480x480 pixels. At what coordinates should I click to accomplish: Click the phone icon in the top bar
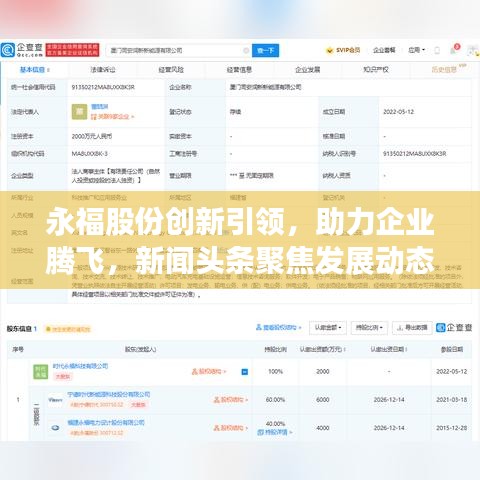(437, 50)
